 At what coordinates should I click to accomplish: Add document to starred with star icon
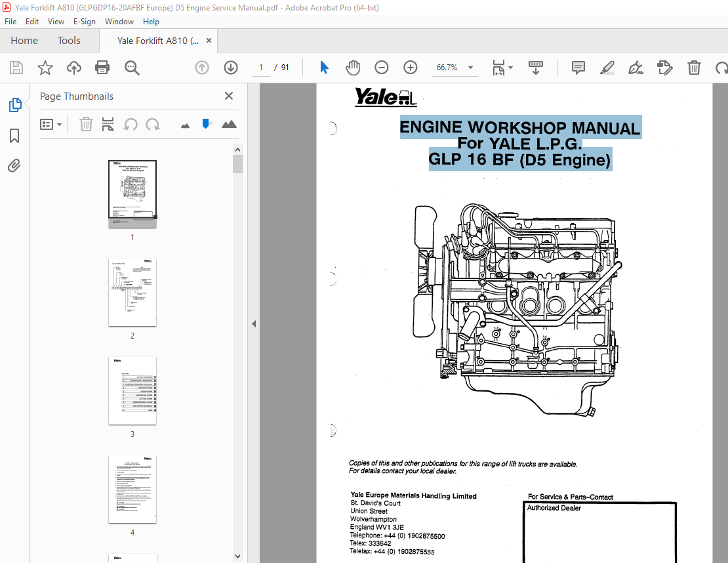pos(45,68)
